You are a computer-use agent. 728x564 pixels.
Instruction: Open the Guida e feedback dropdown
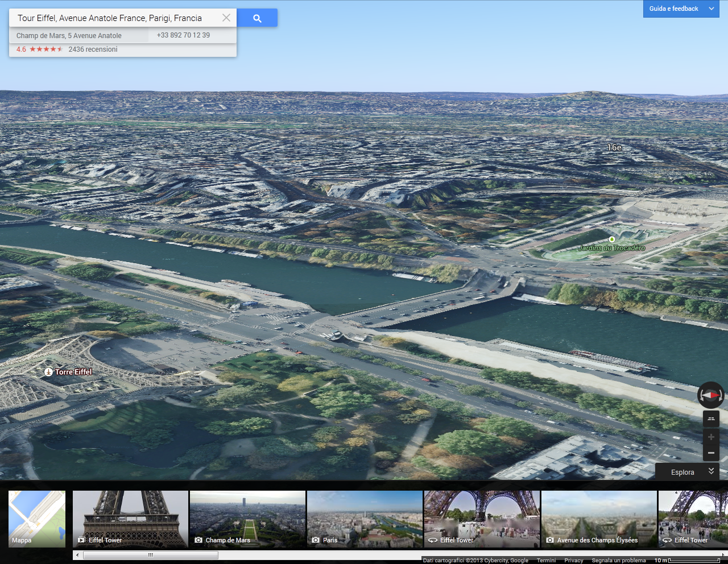pos(681,9)
